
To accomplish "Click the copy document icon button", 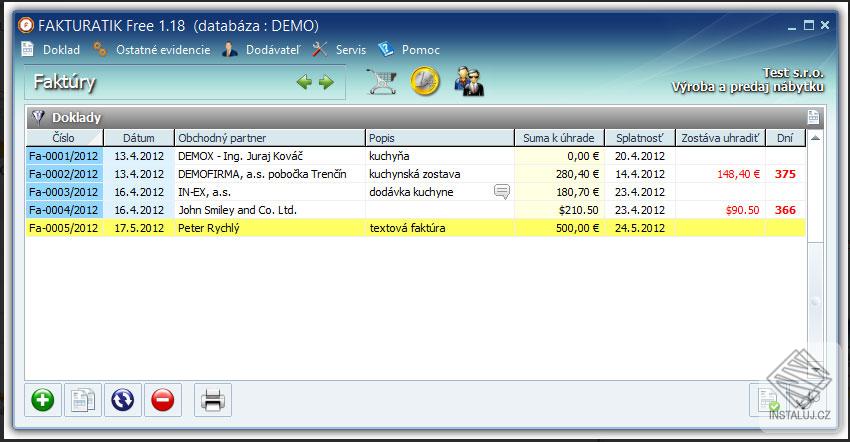I will (83, 400).
